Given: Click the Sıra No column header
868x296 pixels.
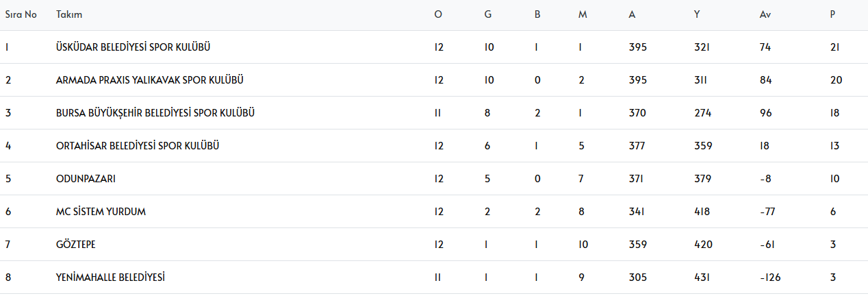Looking at the screenshot, I should click(x=21, y=14).
